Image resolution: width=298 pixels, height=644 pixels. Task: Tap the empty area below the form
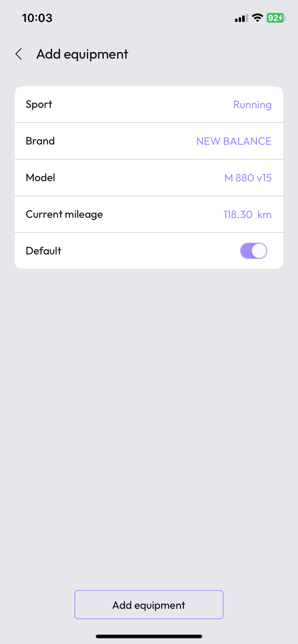click(149, 413)
